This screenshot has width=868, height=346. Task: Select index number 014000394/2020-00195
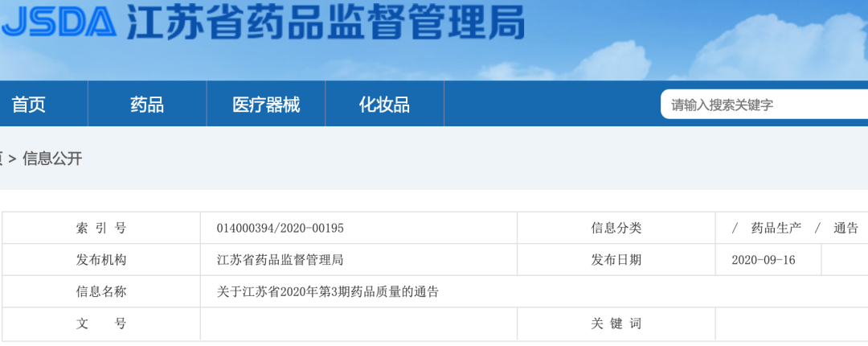click(x=280, y=228)
